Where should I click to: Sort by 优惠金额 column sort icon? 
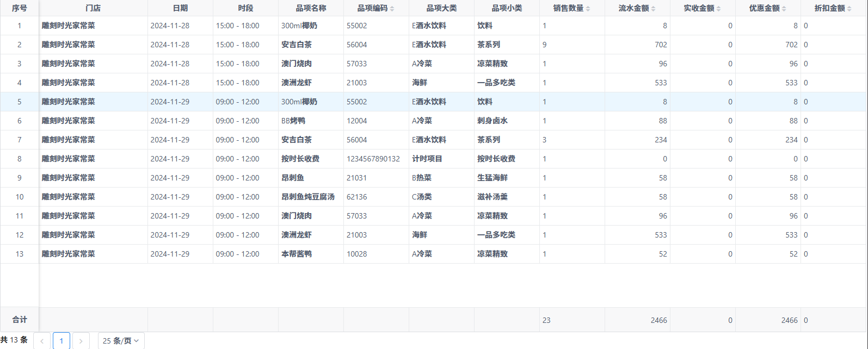[784, 9]
